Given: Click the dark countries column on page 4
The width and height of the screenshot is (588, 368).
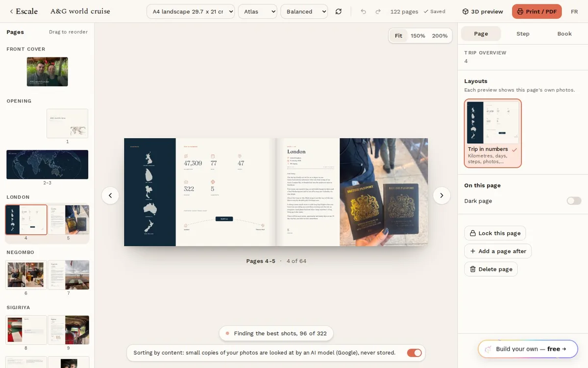Looking at the screenshot, I should (x=150, y=192).
